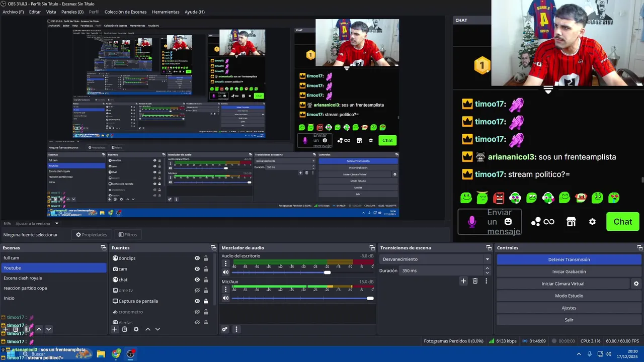
Task: Float the Transiciones de escena dock
Action: click(489, 248)
